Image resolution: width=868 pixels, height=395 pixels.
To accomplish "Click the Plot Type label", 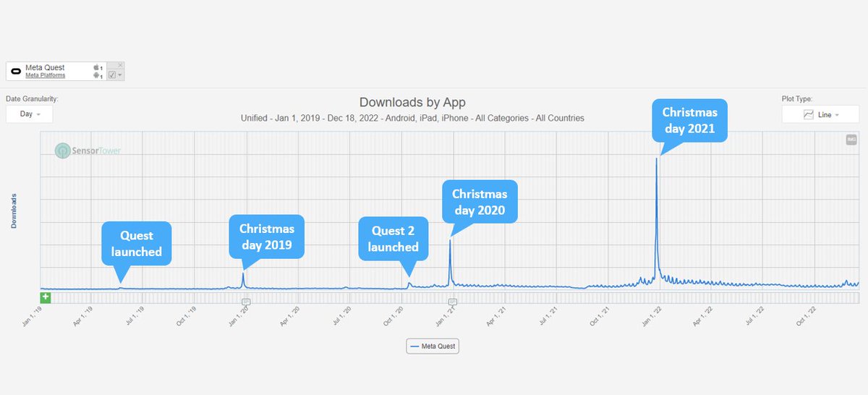I will pyautogui.click(x=798, y=98).
